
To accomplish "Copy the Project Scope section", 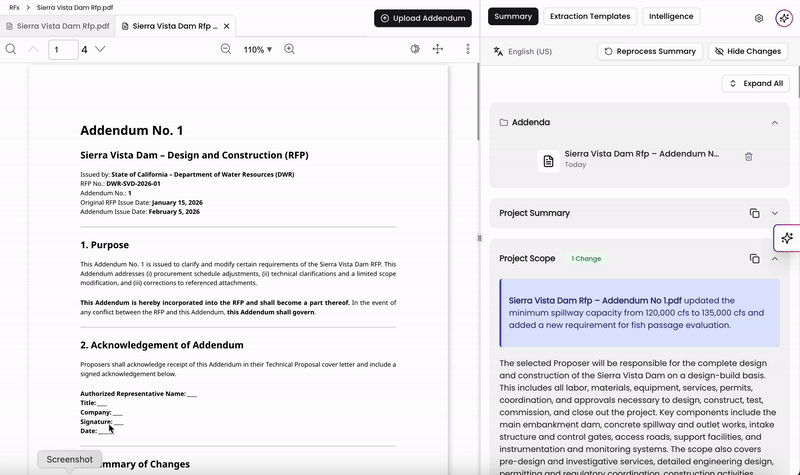I will click(x=755, y=259).
